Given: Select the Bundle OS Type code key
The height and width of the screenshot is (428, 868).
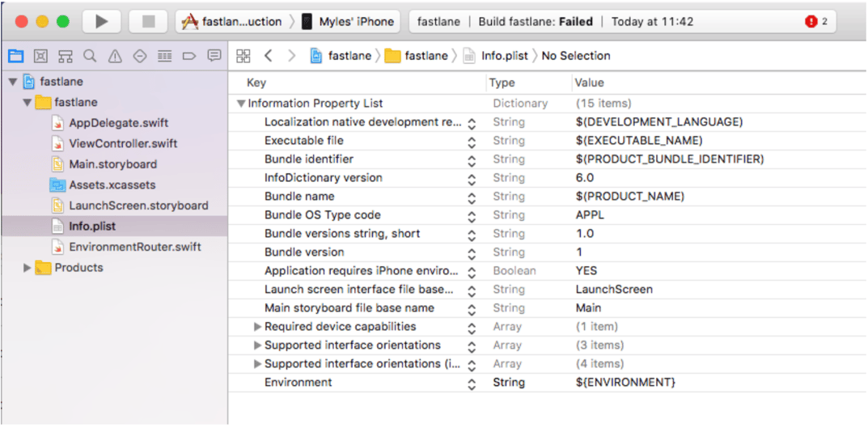Looking at the screenshot, I should [323, 215].
